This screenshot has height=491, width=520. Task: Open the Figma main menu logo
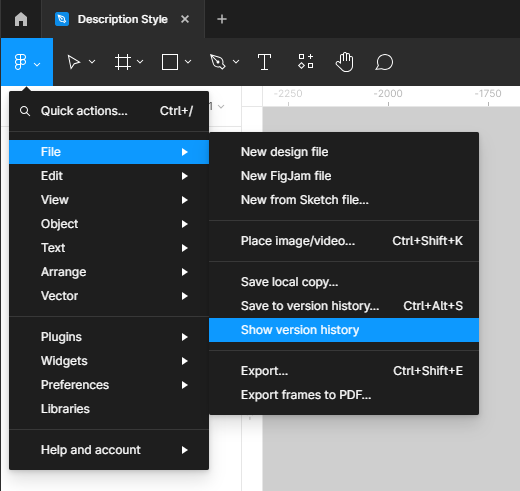tap(20, 62)
